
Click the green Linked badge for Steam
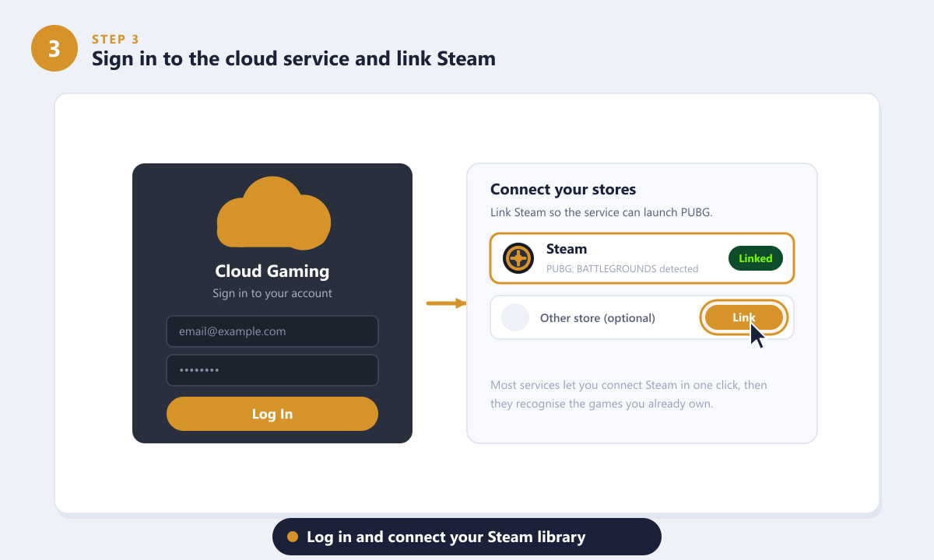[x=756, y=258]
